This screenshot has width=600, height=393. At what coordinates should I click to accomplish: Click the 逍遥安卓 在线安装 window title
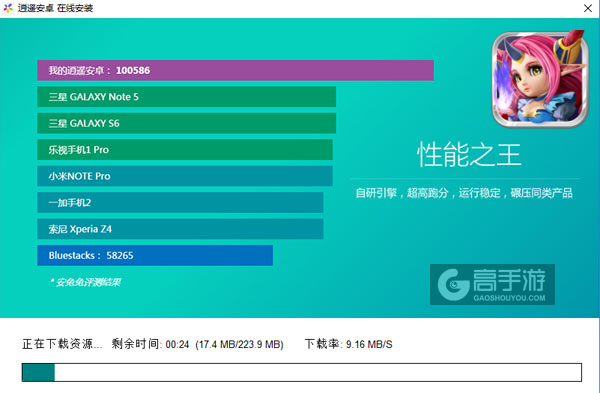click(55, 8)
